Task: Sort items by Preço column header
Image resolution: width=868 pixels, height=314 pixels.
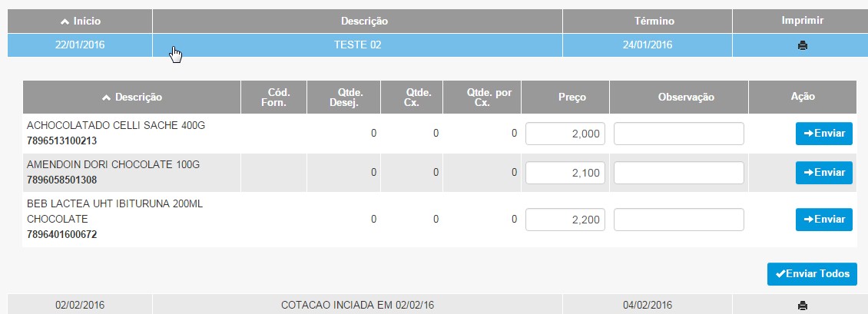Action: point(571,98)
